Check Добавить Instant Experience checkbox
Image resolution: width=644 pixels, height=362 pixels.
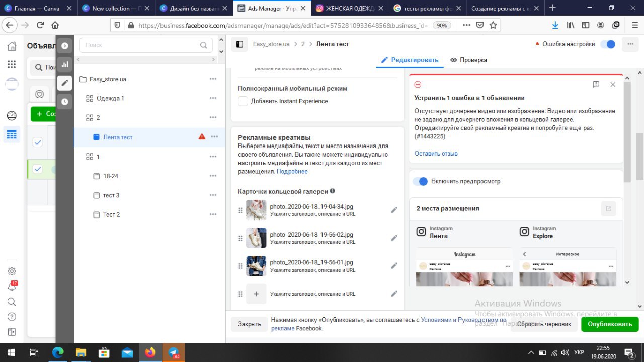point(243,101)
